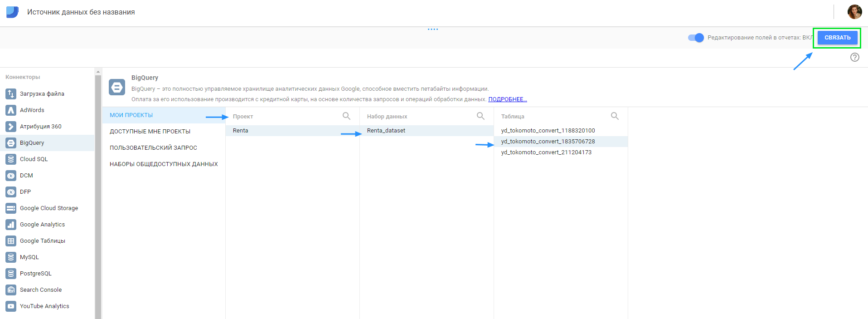This screenshot has width=868, height=319.
Task: Select the Renta_dataset dataset
Action: point(427,131)
